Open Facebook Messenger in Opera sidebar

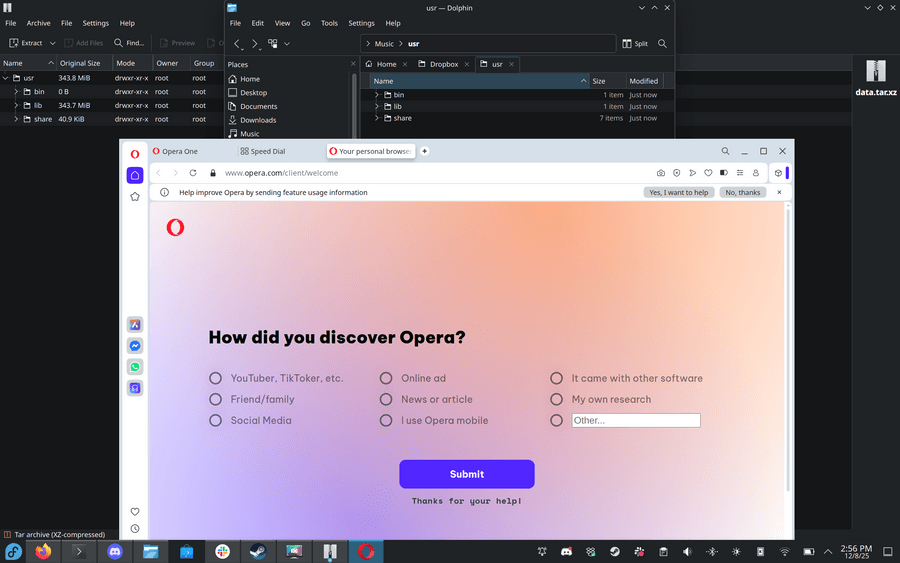(135, 346)
